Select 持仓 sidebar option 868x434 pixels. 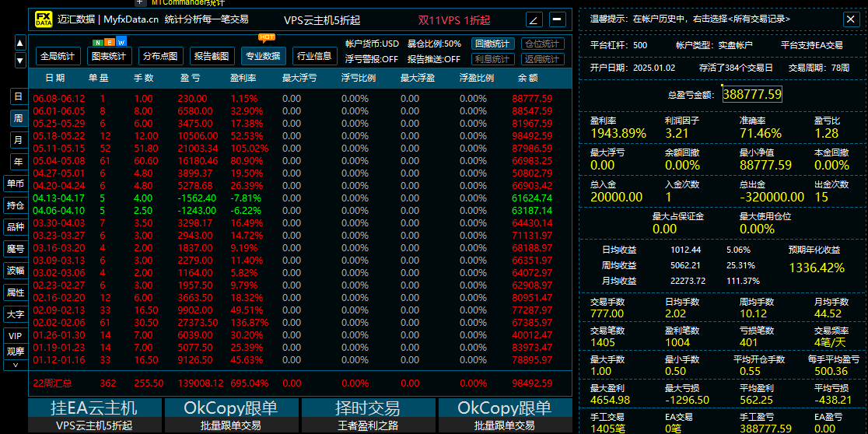tap(16, 205)
